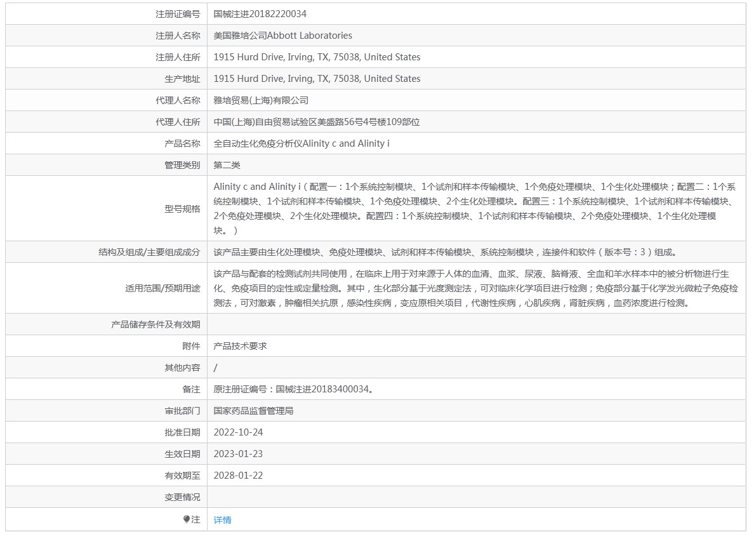Open the 详情 link
756x539 pixels.
(222, 520)
